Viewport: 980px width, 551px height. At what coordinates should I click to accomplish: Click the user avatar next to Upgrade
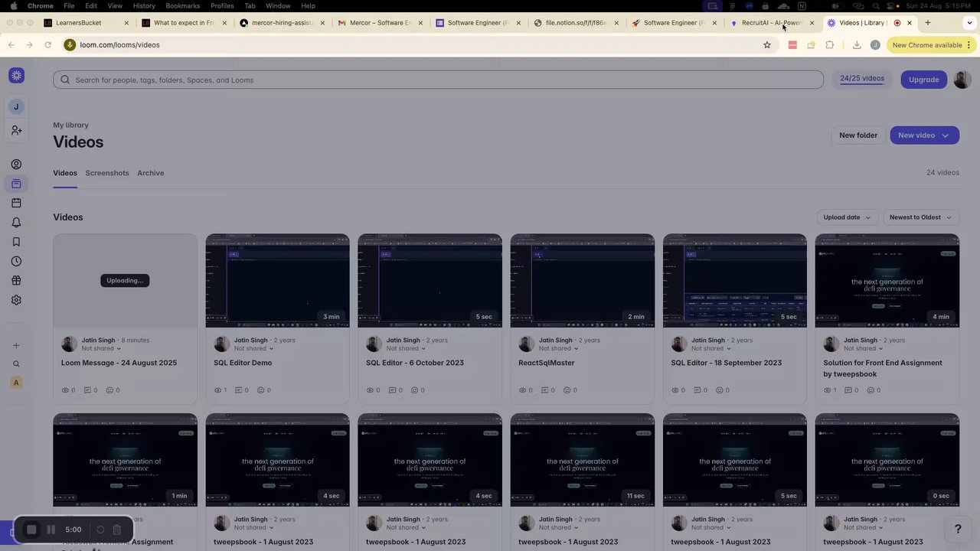(962, 79)
